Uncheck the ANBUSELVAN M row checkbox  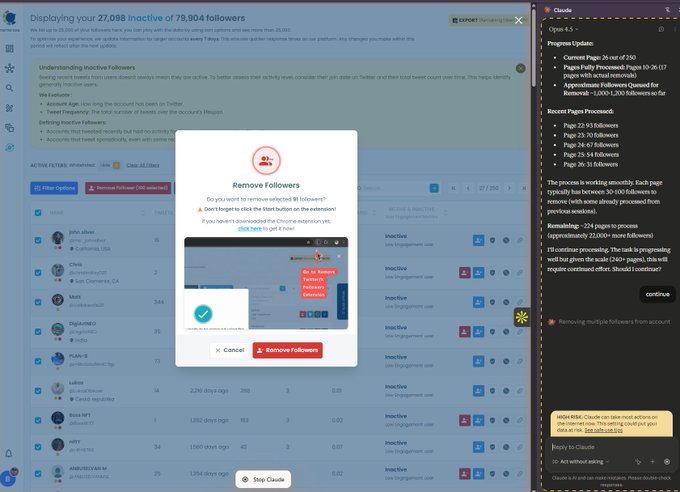[x=38, y=473]
